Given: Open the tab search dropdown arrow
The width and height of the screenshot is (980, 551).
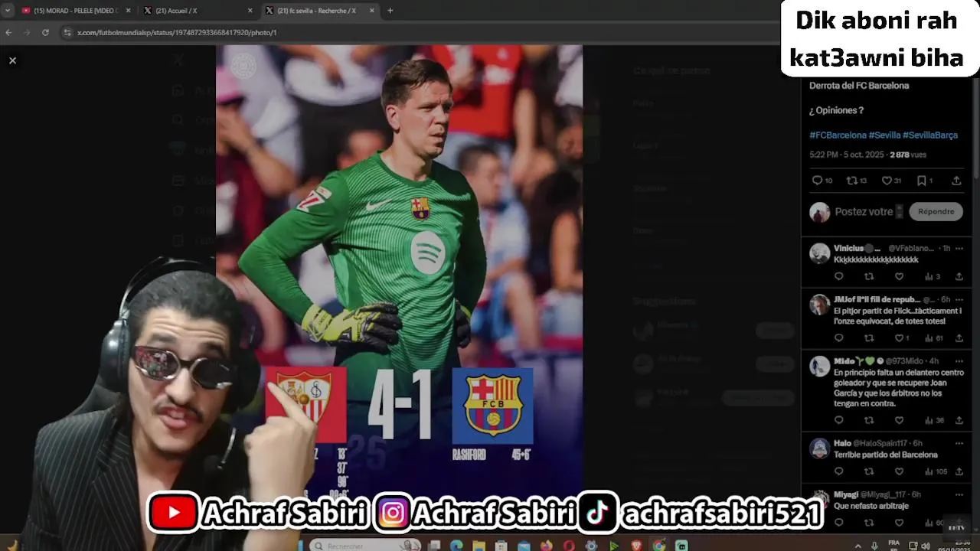Looking at the screenshot, I should click(x=8, y=11).
